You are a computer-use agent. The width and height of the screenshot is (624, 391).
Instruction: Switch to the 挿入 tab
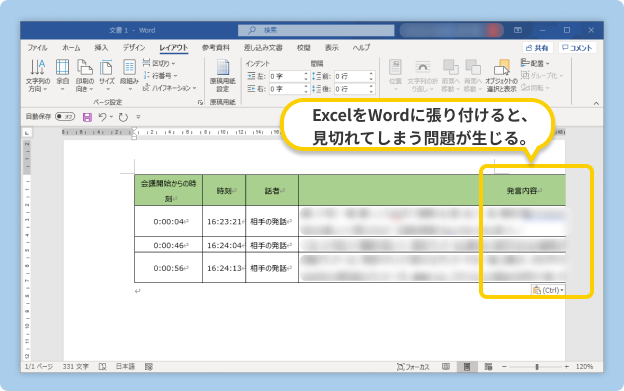pyautogui.click(x=101, y=48)
